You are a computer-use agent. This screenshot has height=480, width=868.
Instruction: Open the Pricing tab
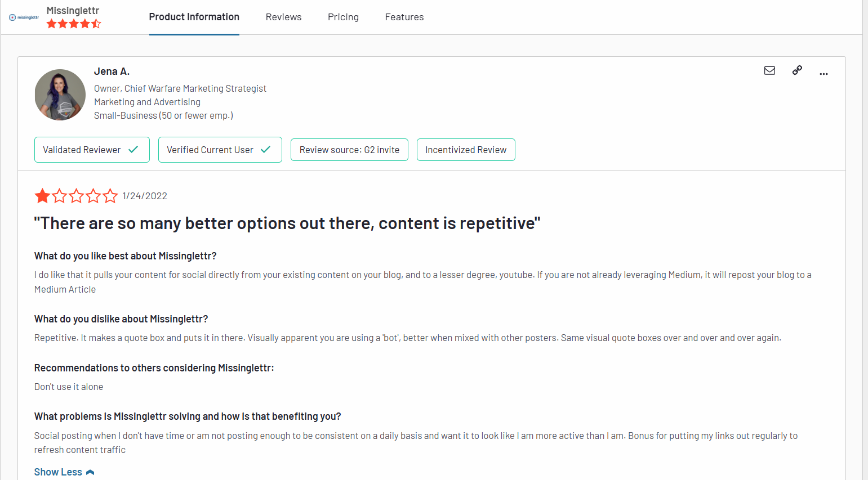[x=343, y=17]
